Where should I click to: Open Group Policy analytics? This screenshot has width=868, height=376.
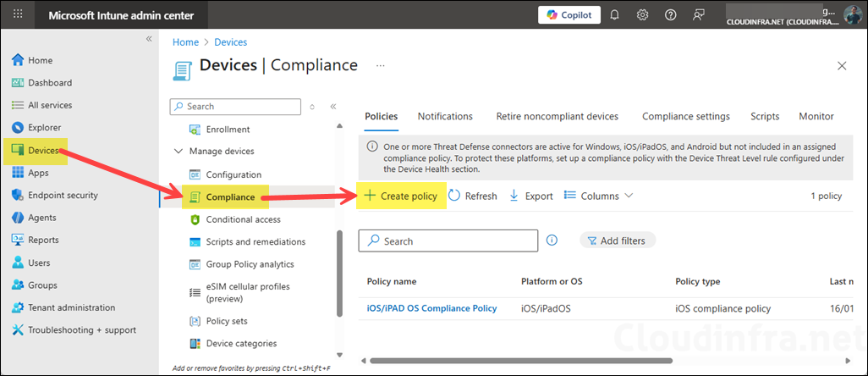pos(250,264)
